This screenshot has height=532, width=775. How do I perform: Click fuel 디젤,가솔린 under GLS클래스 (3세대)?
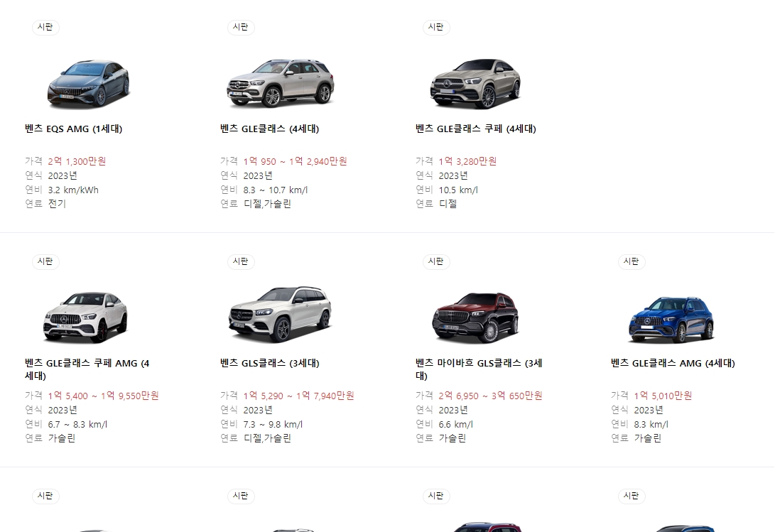[x=267, y=438]
